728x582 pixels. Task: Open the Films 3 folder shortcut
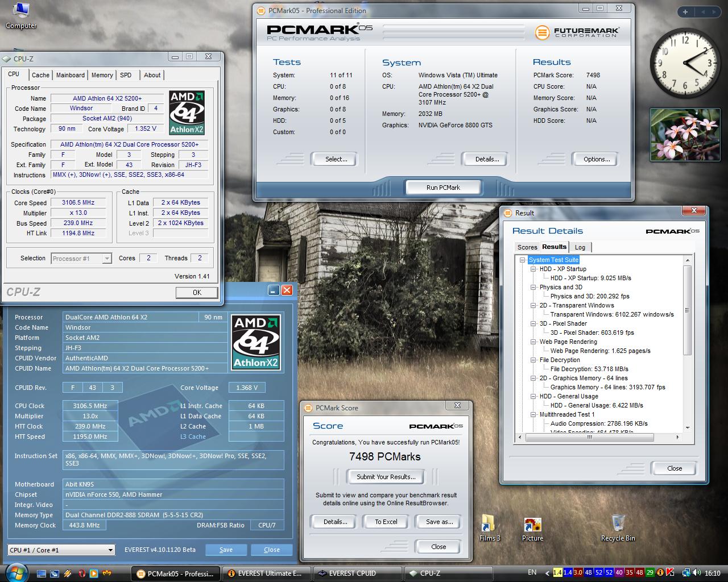490,528
